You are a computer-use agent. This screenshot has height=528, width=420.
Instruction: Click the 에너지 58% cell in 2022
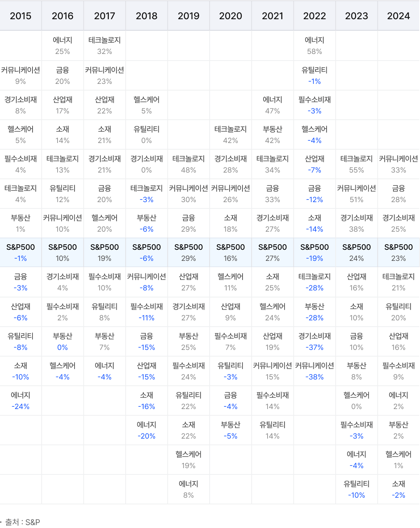314,46
